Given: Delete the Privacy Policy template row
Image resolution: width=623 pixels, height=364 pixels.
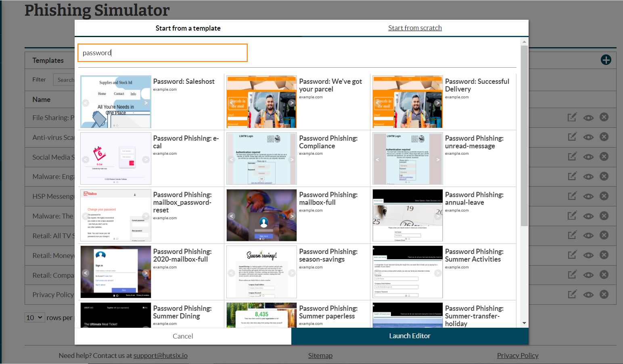Looking at the screenshot, I should point(604,294).
